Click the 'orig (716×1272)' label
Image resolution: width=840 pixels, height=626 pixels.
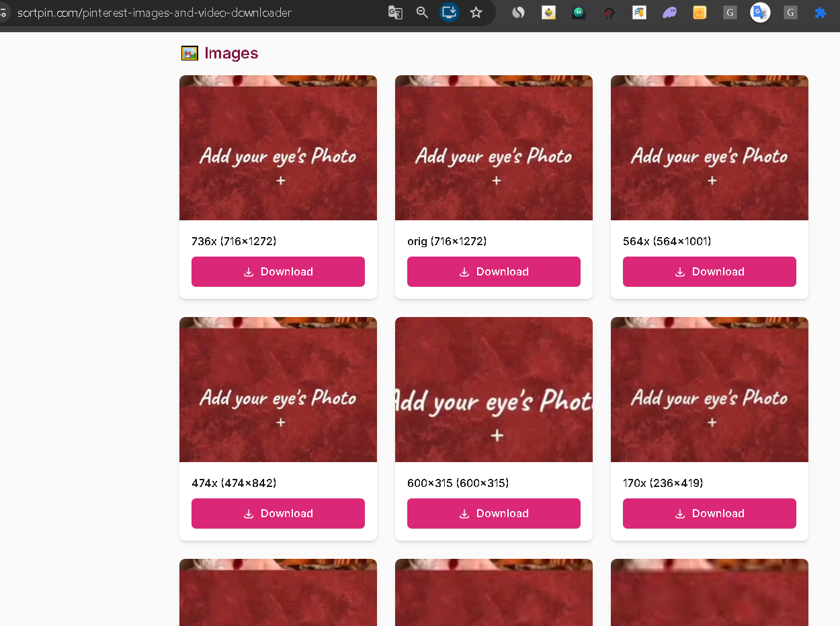click(447, 241)
